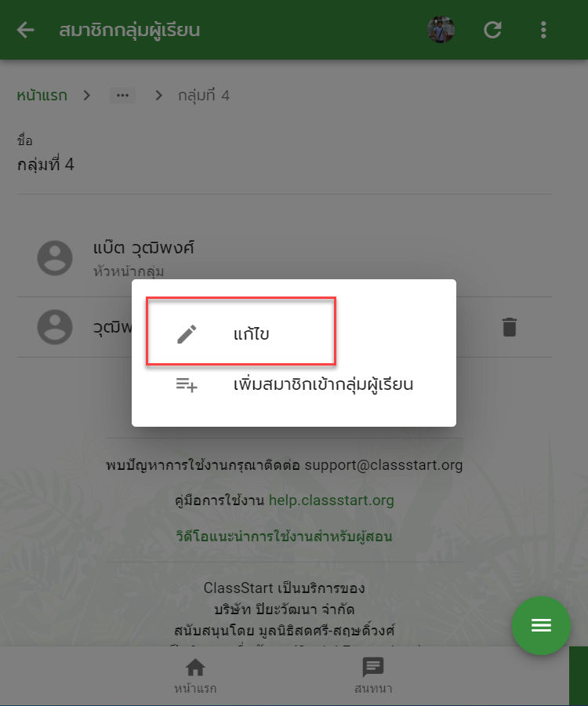Viewport: 588px width, 706px height.
Task: Delete the member with the trash icon
Action: click(510, 327)
